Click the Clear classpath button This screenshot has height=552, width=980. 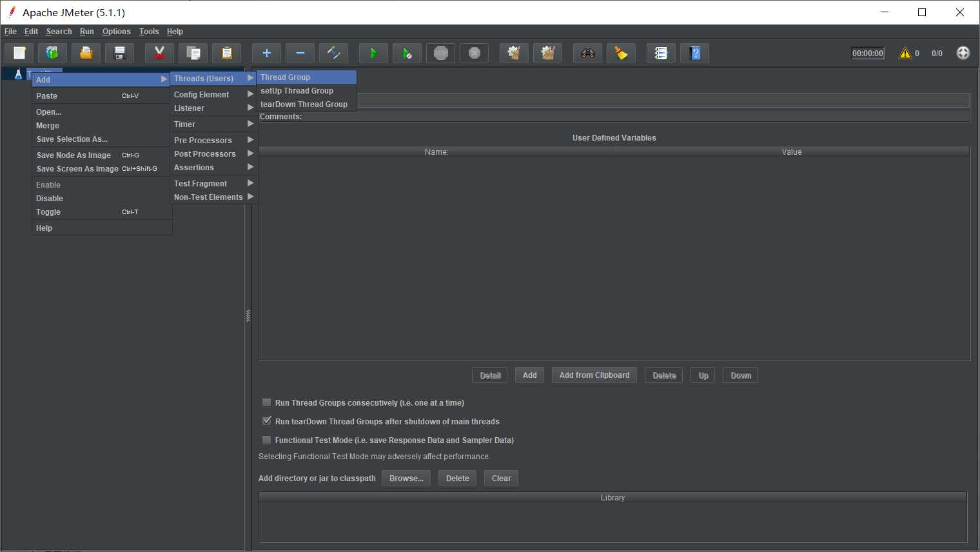coord(501,478)
